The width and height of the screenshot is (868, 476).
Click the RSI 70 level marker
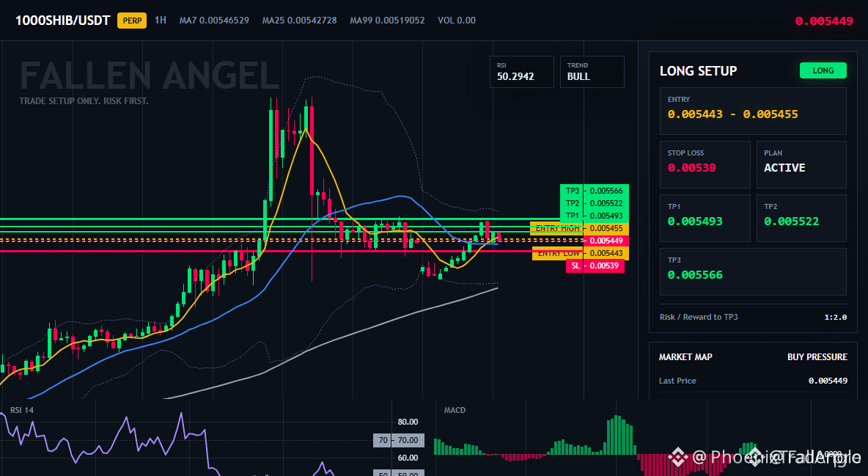tap(399, 440)
